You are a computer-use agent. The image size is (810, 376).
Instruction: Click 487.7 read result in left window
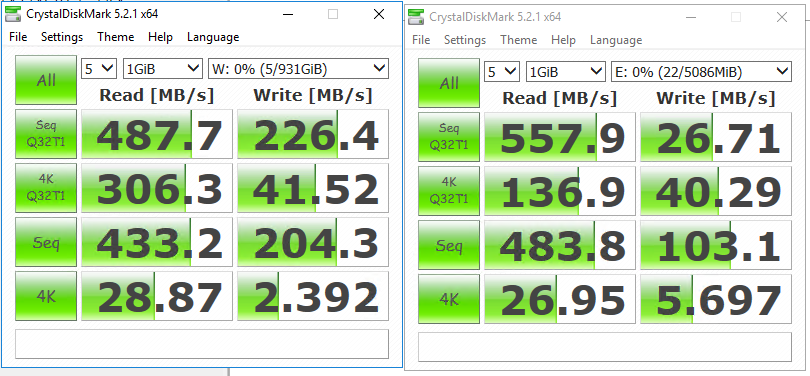[157, 134]
